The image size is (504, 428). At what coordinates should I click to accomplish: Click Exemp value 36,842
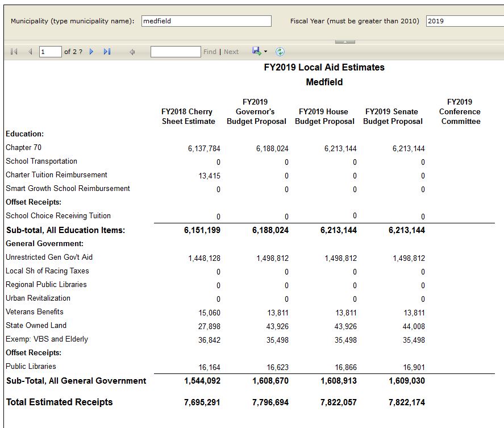point(209,340)
